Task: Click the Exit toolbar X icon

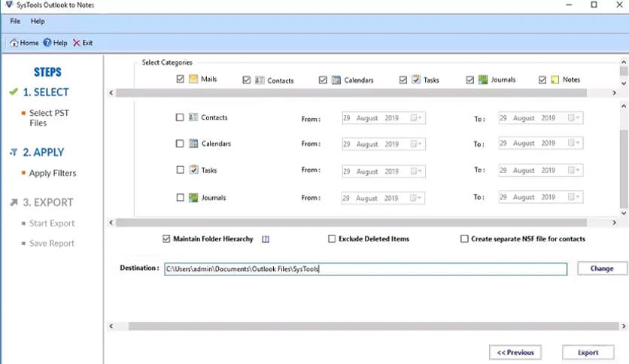Action: (x=76, y=43)
